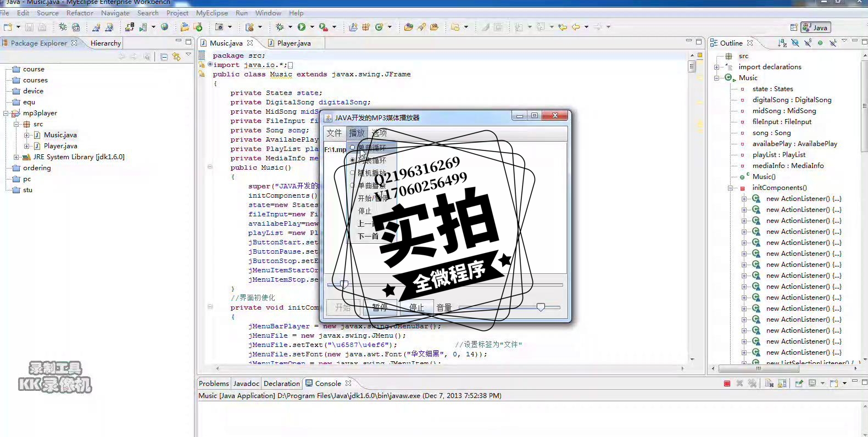Open the MyEclipse menu
868x437 pixels.
point(212,13)
